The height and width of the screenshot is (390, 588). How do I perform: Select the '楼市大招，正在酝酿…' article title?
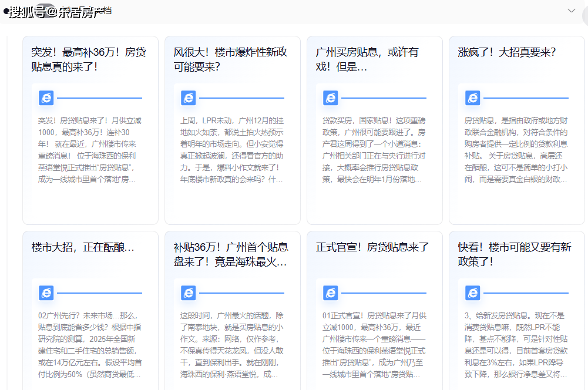(x=83, y=247)
